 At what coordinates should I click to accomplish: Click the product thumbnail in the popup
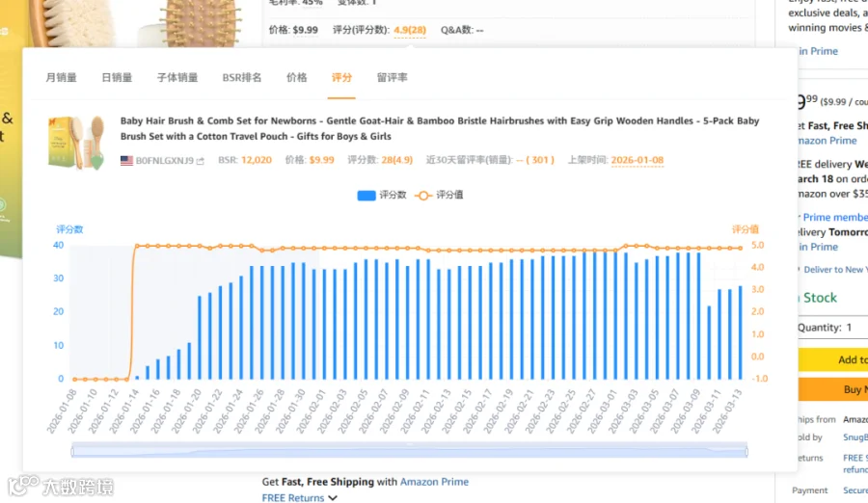pyautogui.click(x=76, y=143)
